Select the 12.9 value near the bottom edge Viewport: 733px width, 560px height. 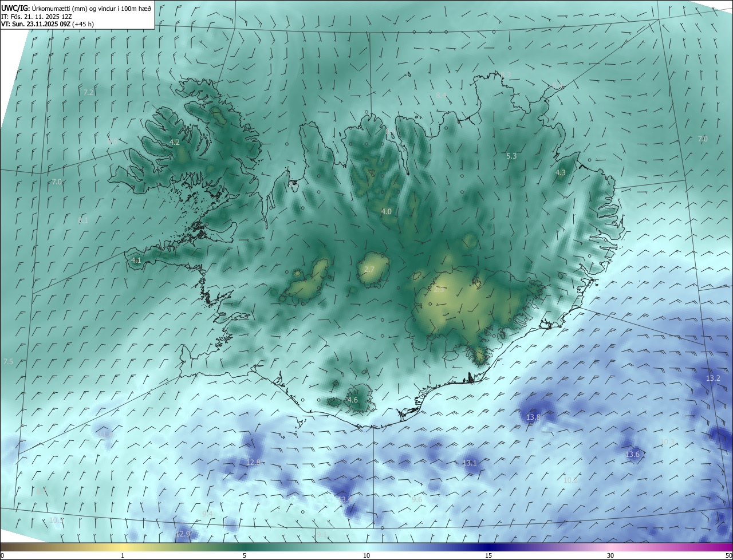pos(183,534)
